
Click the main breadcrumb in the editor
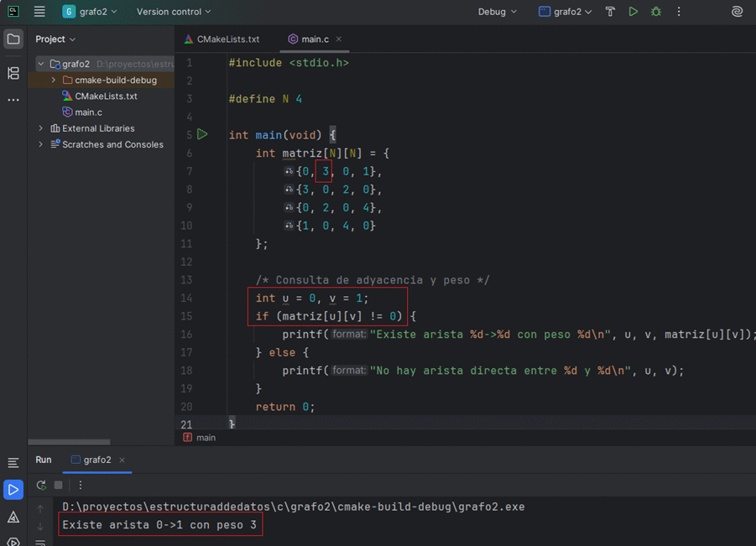[x=206, y=437]
